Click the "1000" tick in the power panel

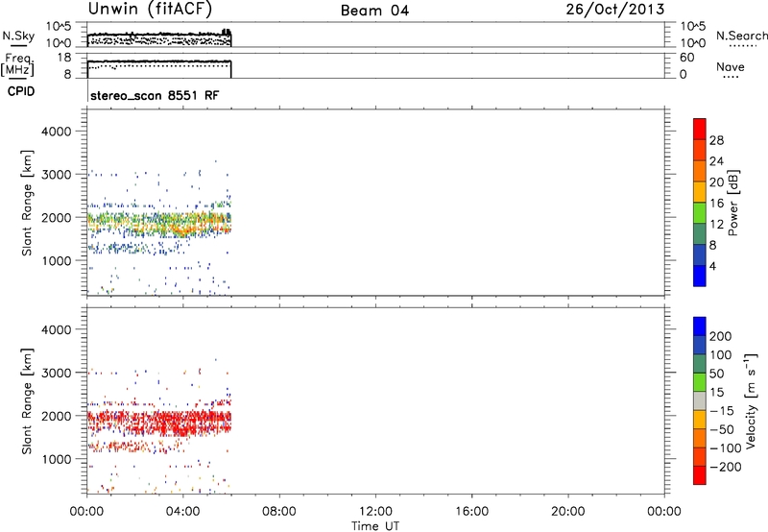(57, 260)
